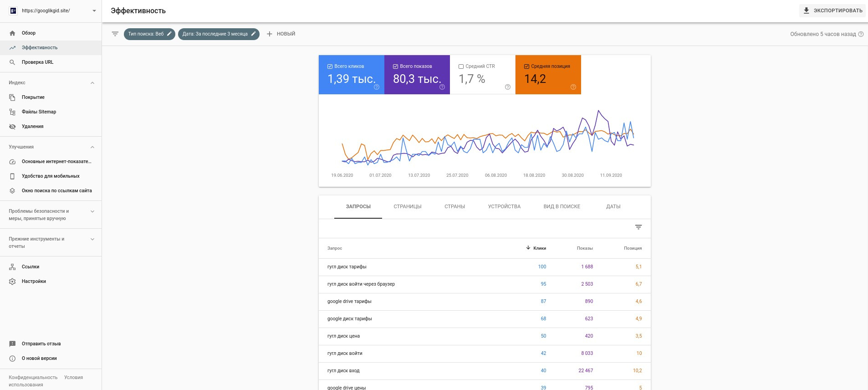Open Настройки settings page
The image size is (868, 390).
[x=34, y=282]
